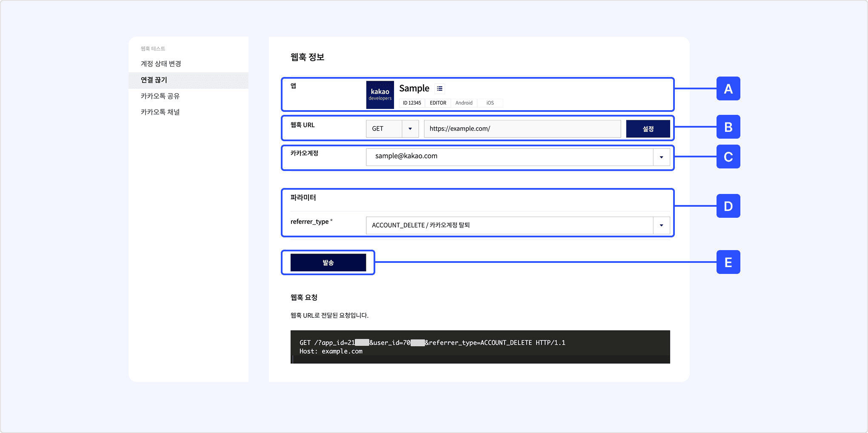Click the blue A annotation marker

[728, 88]
